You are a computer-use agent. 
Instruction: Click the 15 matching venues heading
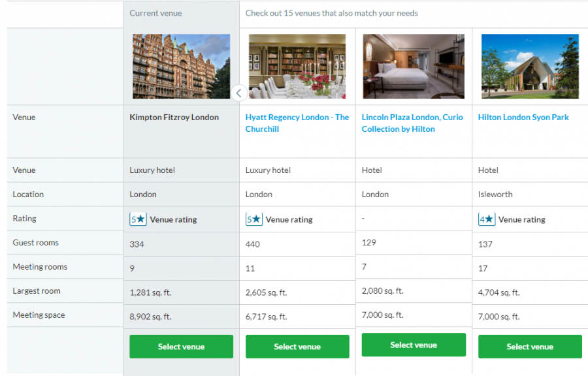pyautogui.click(x=331, y=13)
